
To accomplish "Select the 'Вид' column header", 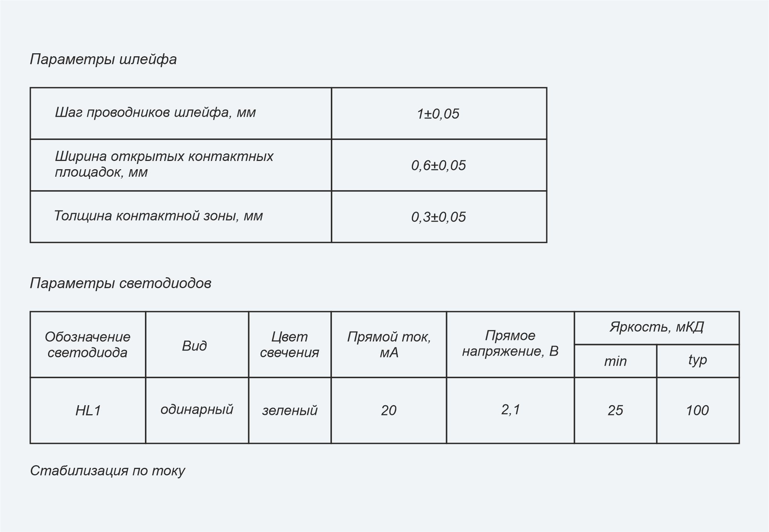I will (197, 344).
